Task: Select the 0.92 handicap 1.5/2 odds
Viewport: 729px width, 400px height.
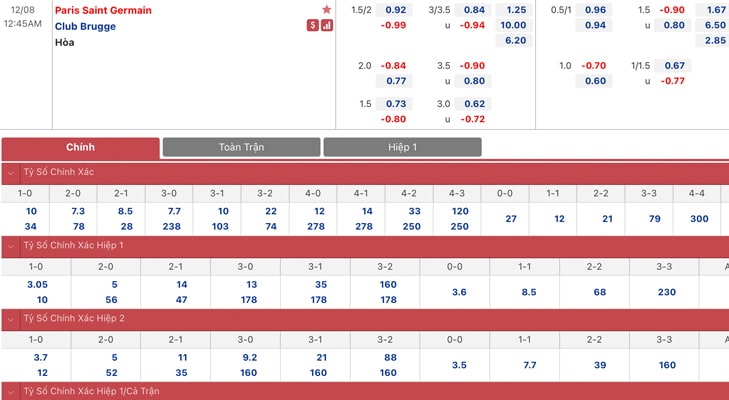Action: pos(396,10)
